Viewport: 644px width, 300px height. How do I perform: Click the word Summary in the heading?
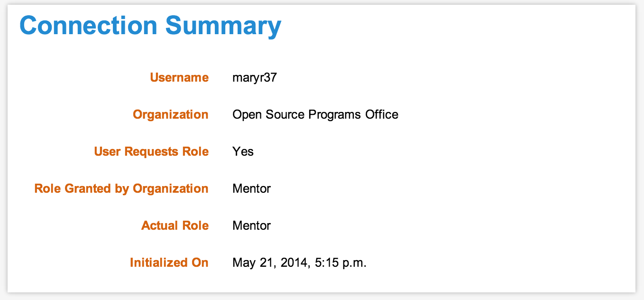pyautogui.click(x=223, y=26)
